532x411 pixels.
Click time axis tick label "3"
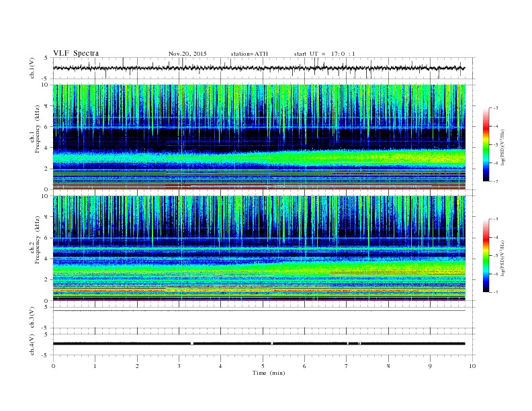179,366
